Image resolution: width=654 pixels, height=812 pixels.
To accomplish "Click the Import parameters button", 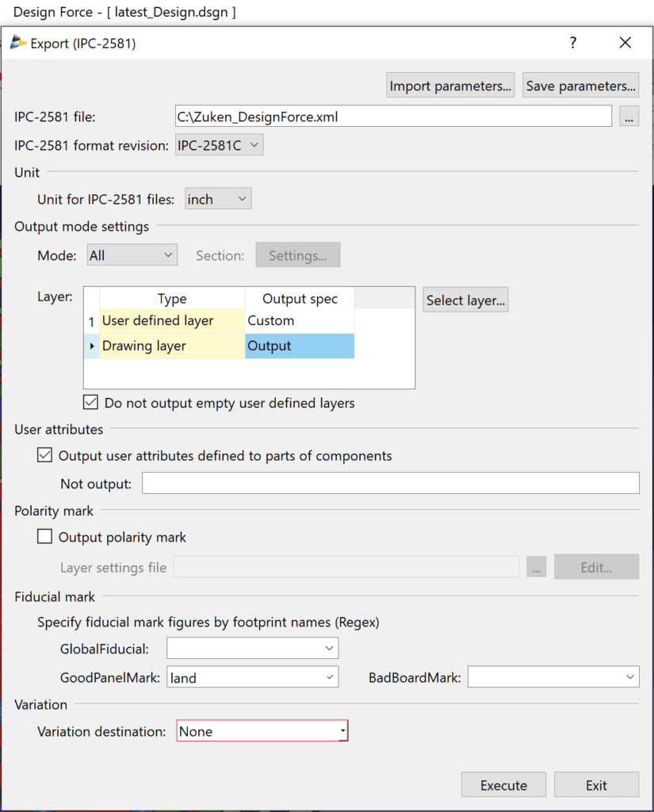I will [x=449, y=85].
